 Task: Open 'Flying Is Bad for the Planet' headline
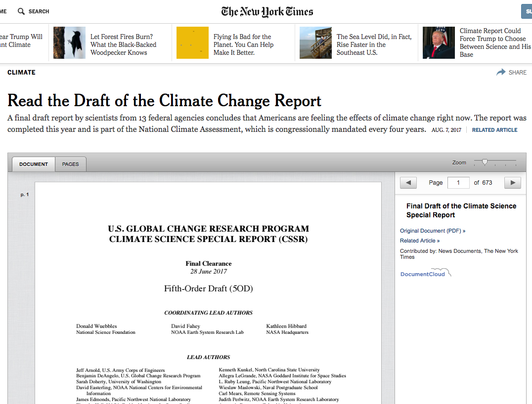click(x=243, y=44)
